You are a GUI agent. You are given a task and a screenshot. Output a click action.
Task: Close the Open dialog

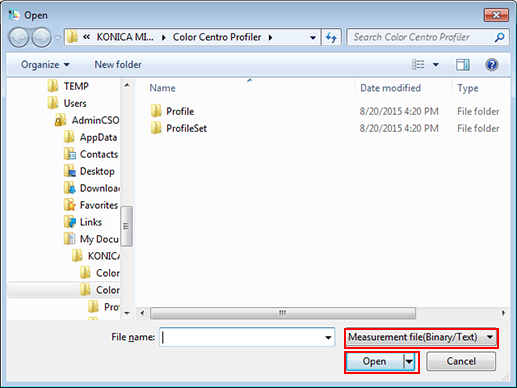click(x=496, y=15)
